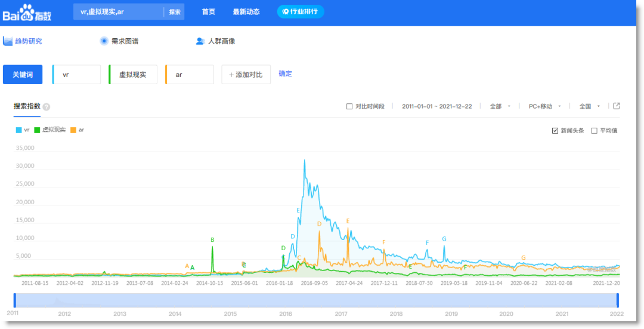Click the 确定 confirm link

coord(285,74)
